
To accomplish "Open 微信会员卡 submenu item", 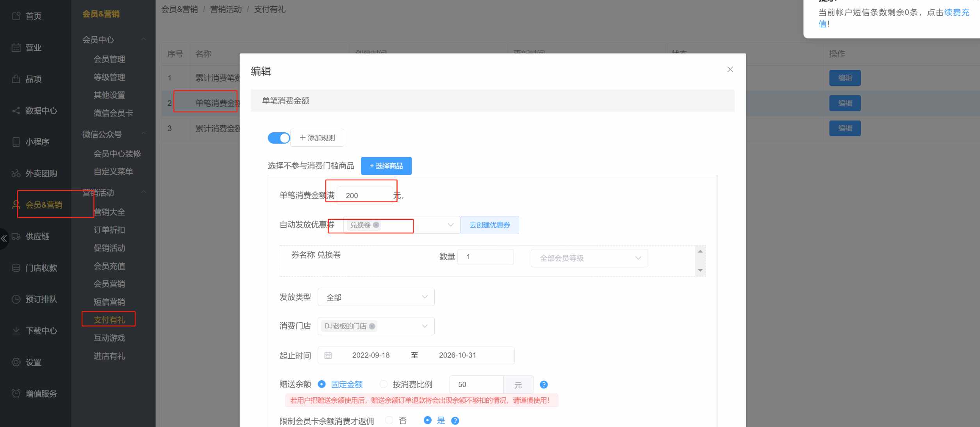I will (113, 113).
